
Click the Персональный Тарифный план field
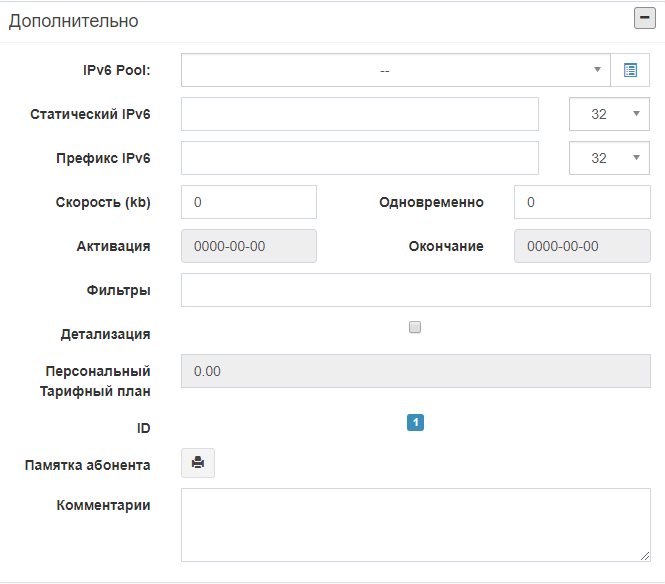click(416, 371)
